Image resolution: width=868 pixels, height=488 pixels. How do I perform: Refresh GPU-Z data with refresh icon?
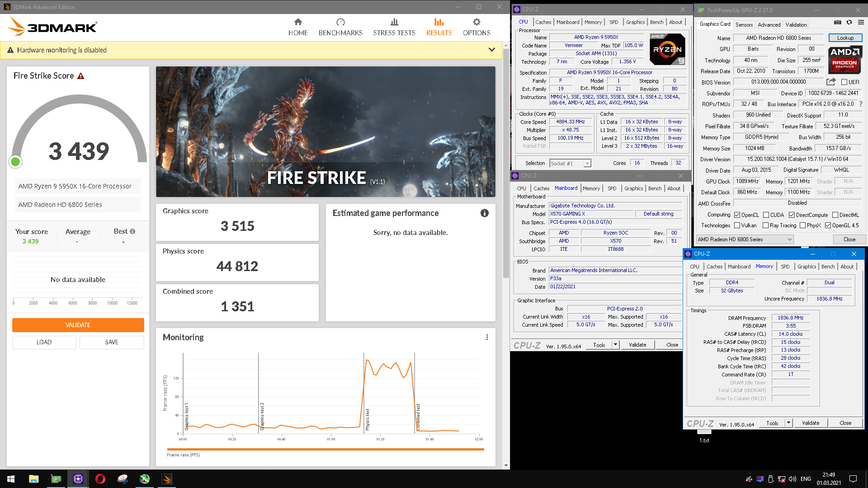(x=849, y=22)
